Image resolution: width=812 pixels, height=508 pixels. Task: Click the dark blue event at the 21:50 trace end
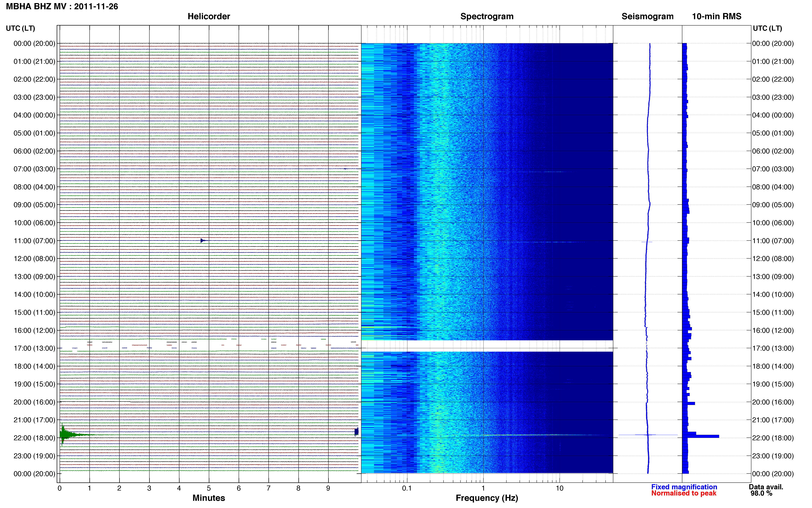(x=356, y=432)
